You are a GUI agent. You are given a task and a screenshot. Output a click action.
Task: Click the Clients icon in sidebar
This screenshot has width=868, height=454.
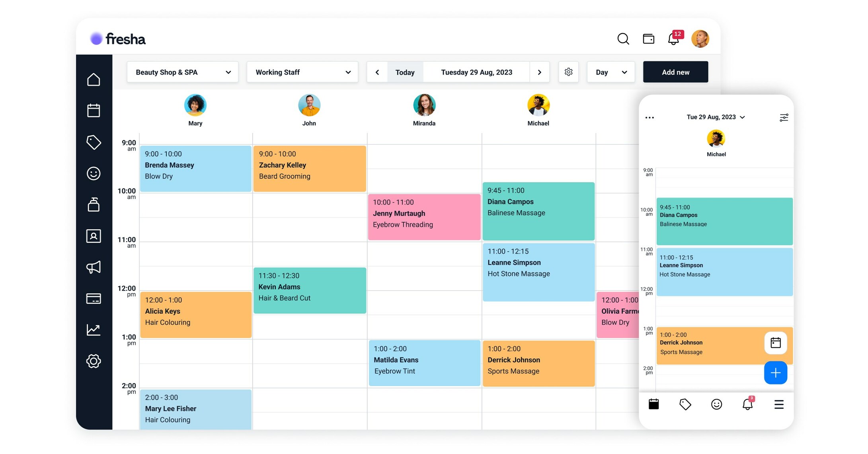[x=94, y=236]
